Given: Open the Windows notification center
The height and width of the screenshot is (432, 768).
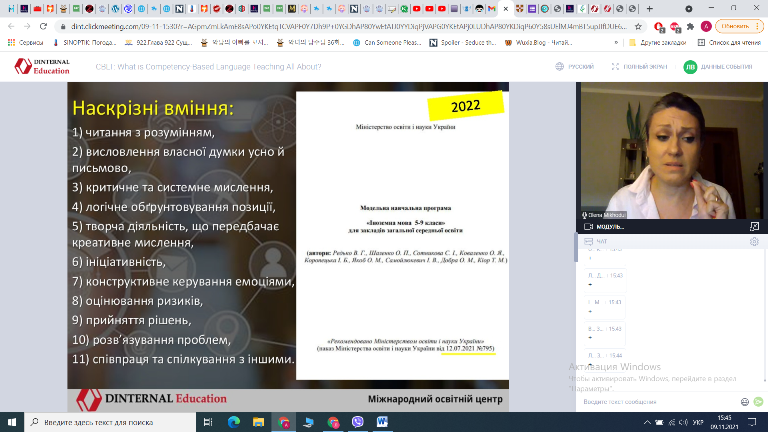Looking at the screenshot, I should (752, 422).
